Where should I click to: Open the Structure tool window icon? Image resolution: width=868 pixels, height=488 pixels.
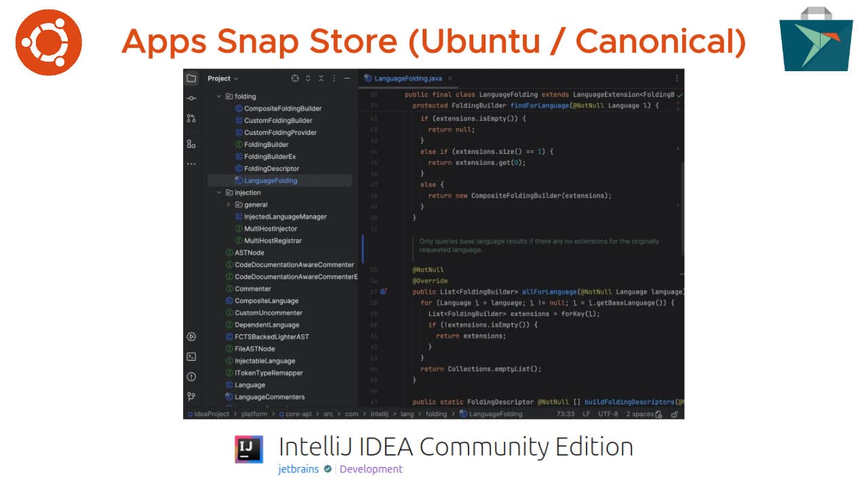[191, 144]
